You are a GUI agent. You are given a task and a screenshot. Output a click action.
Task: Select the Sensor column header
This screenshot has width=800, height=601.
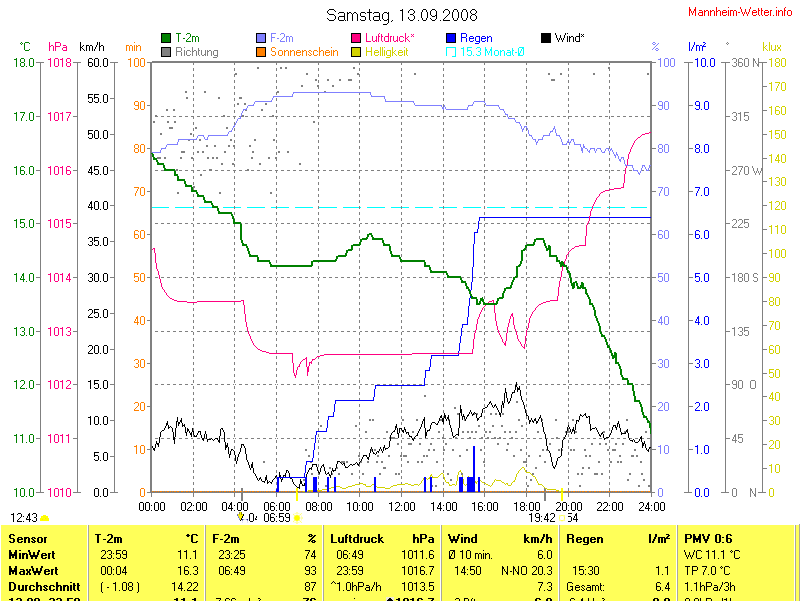pyautogui.click(x=27, y=539)
